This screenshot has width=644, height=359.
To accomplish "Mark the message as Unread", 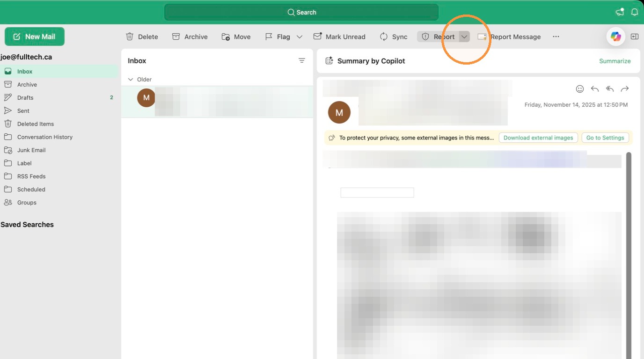I will tap(339, 37).
